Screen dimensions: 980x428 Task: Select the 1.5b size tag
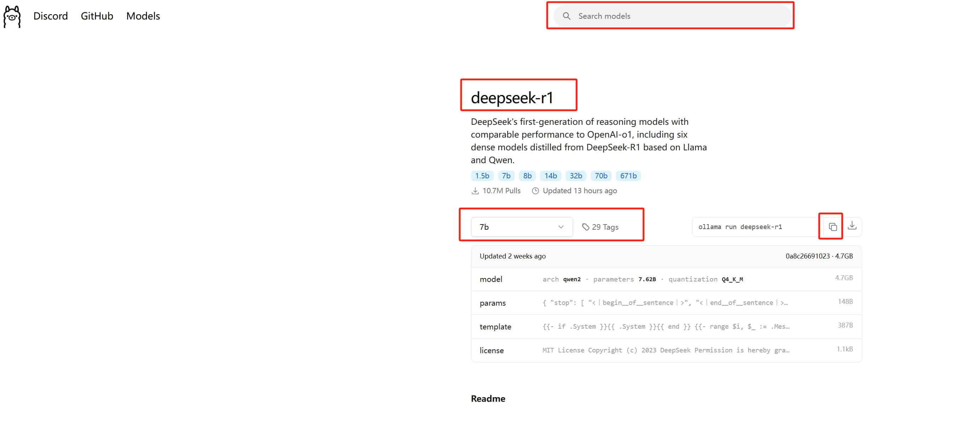pos(482,176)
